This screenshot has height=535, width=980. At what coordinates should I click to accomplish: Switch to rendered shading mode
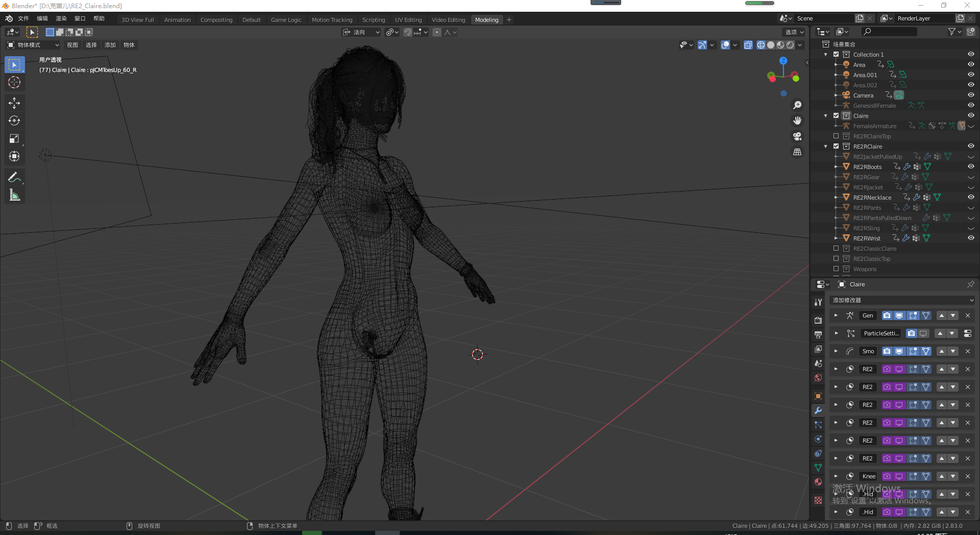pyautogui.click(x=790, y=45)
